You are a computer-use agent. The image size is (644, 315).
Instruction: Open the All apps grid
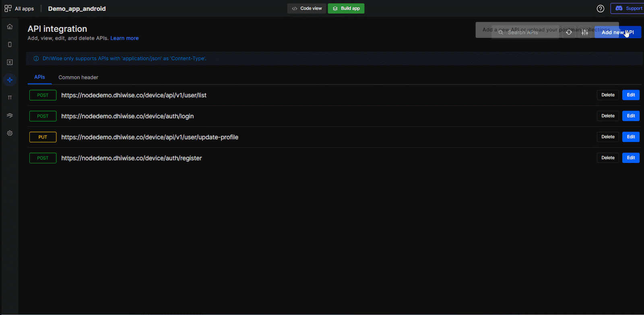pyautogui.click(x=19, y=8)
